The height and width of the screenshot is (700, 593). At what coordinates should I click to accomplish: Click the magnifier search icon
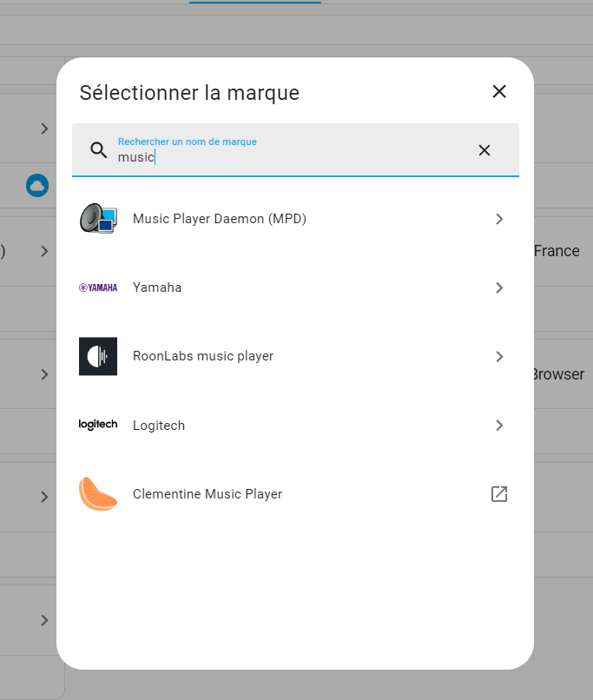pos(99,150)
